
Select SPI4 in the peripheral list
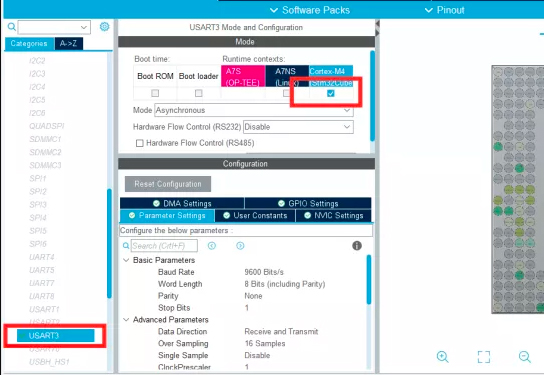point(38,218)
